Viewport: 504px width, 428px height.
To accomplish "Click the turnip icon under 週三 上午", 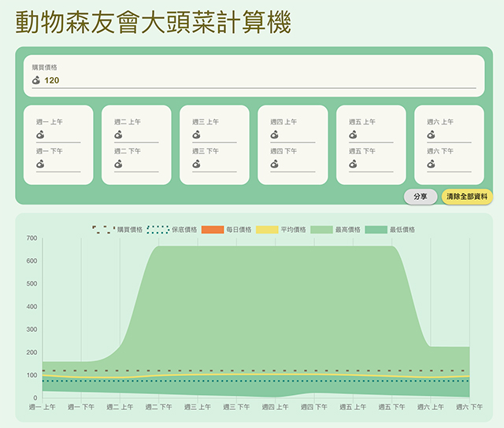I will pos(196,135).
